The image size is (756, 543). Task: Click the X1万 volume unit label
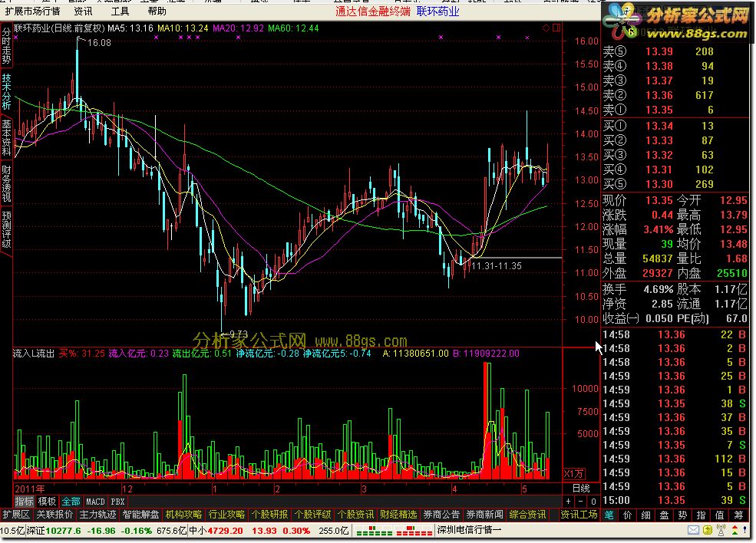click(575, 474)
